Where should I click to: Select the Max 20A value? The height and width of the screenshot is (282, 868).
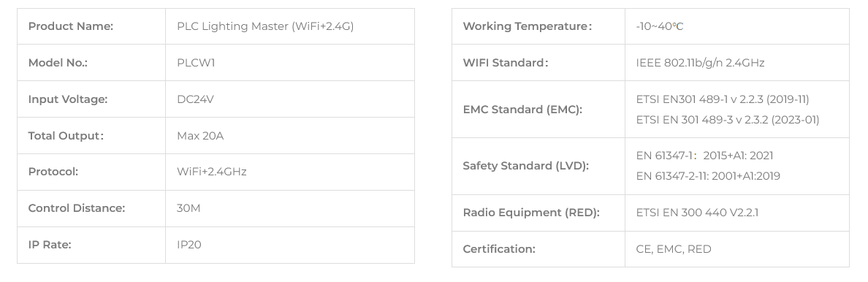200,136
